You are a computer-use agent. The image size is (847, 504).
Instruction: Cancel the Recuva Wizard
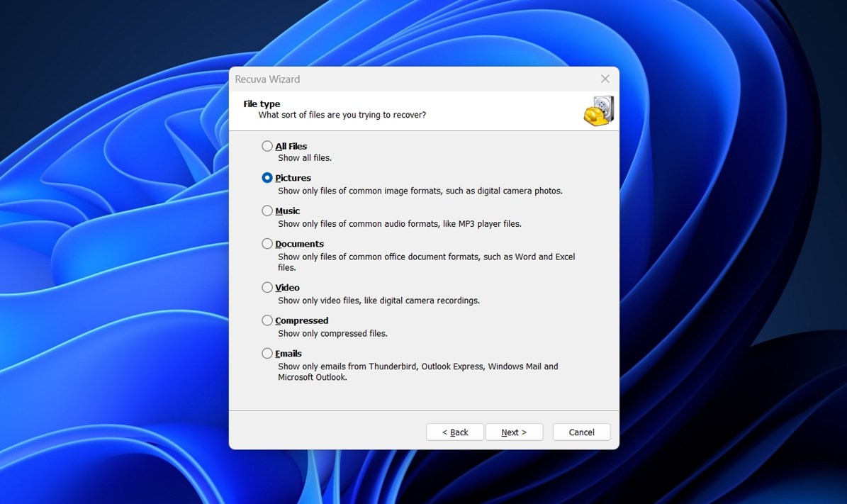point(581,432)
